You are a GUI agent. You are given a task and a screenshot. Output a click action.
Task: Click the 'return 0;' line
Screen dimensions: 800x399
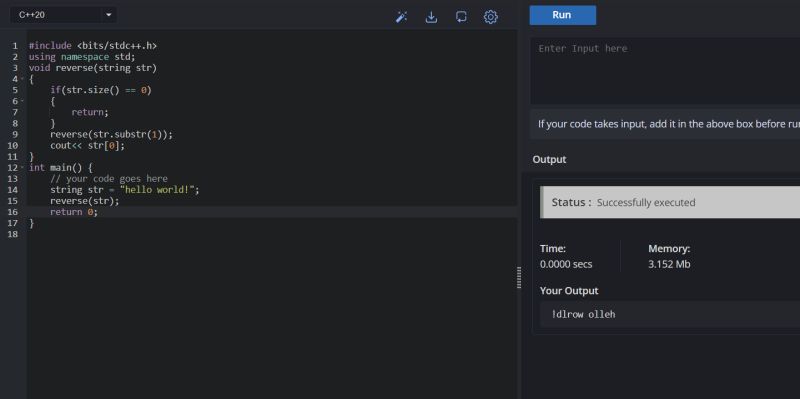tap(74, 212)
